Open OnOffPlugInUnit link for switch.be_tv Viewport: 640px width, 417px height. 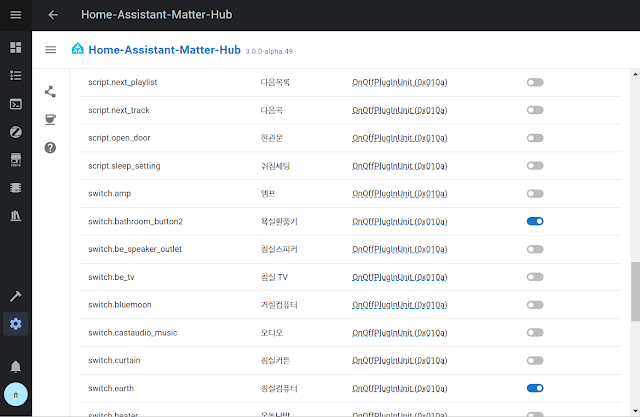(400, 277)
